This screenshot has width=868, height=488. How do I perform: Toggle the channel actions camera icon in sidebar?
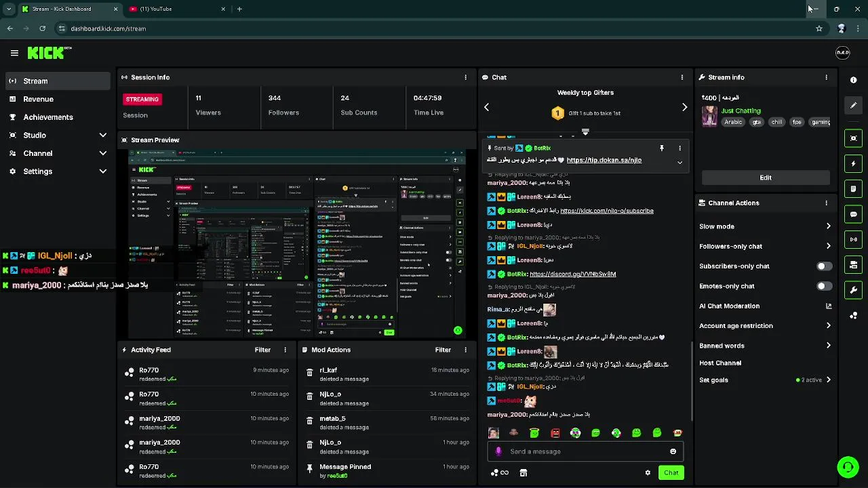(854, 264)
